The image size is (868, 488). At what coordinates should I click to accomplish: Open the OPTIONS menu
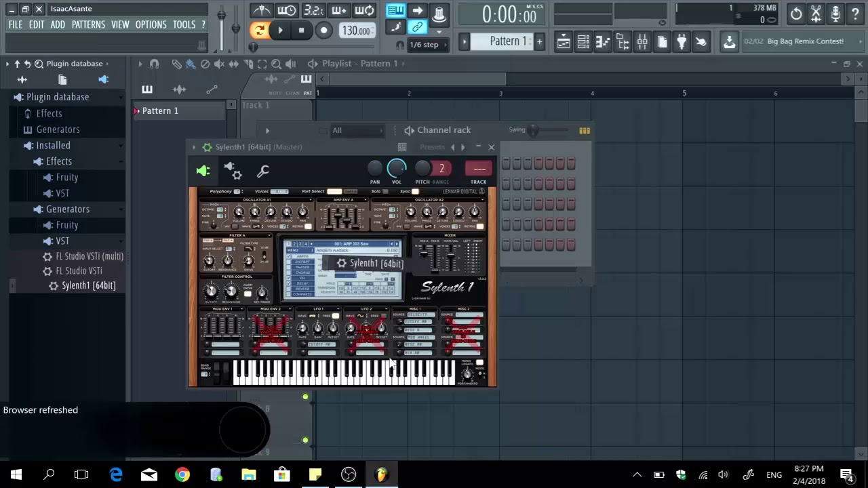point(151,24)
